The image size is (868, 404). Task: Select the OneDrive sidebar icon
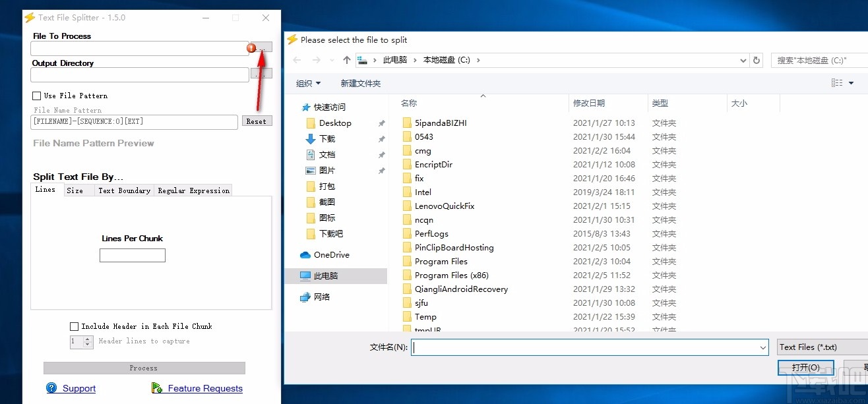click(305, 254)
